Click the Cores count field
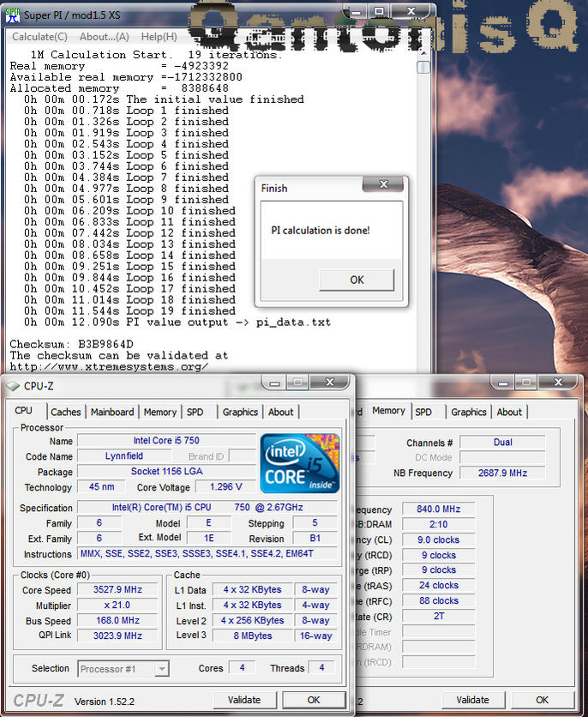 [x=243, y=668]
